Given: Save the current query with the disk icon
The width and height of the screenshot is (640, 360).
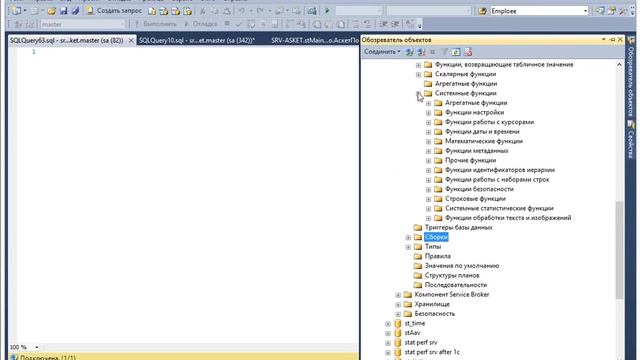Looking at the screenshot, I should click(x=64, y=11).
